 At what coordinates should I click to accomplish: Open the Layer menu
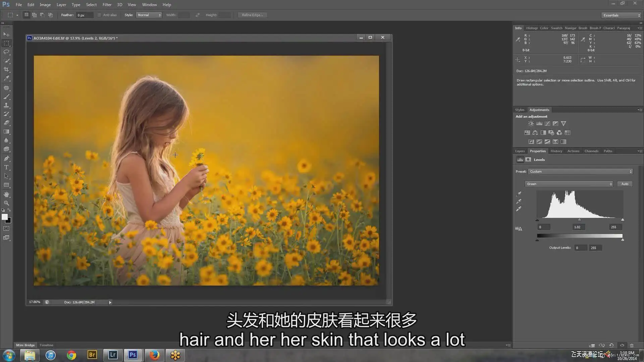(x=61, y=5)
